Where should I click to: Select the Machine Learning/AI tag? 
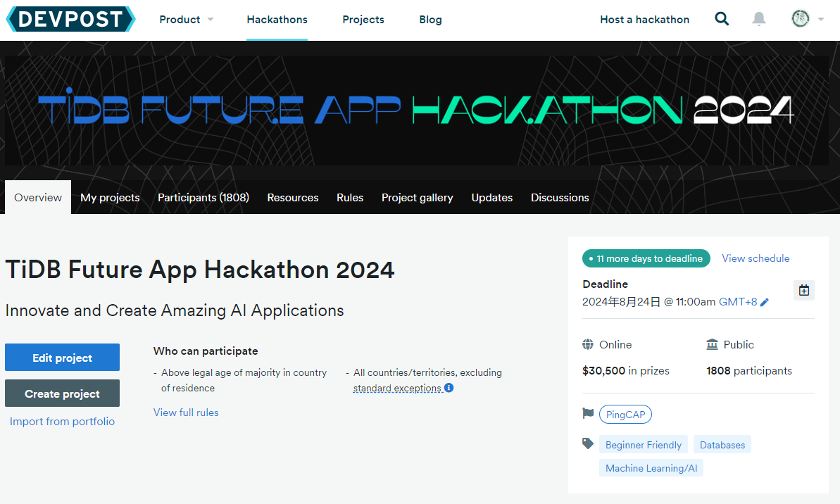pyautogui.click(x=651, y=467)
